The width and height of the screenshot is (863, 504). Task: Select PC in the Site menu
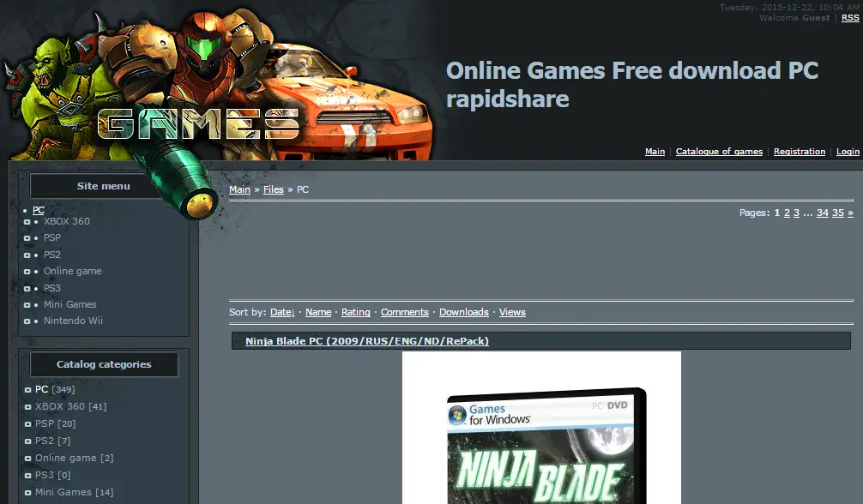[x=39, y=210]
